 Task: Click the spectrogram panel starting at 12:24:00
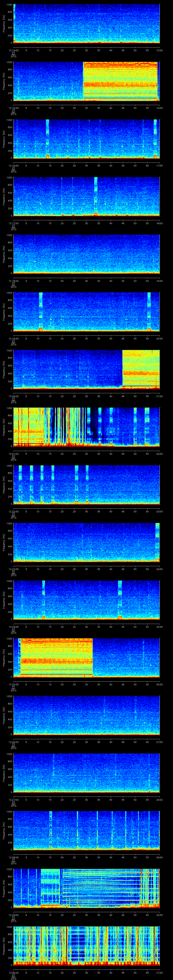point(87,600)
